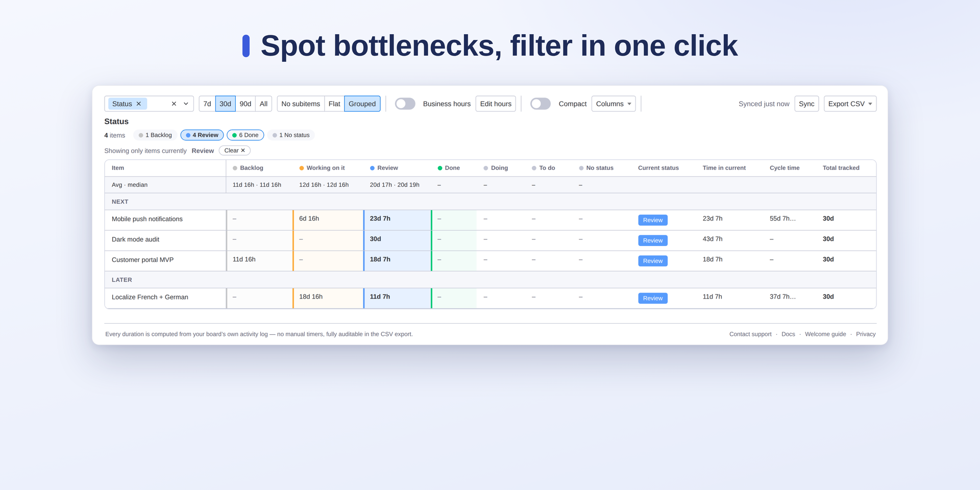This screenshot has width=980, height=490.
Task: Open the Export CSV dropdown
Action: pyautogui.click(x=850, y=104)
